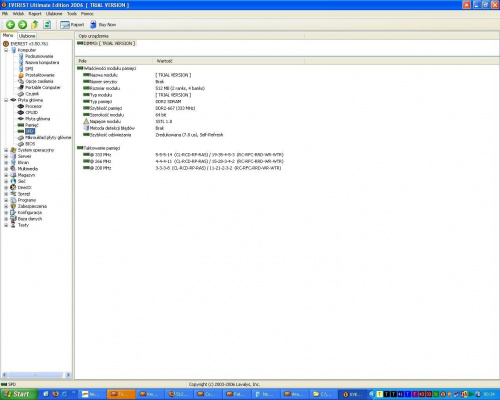Switch to the Menu tab in the sidebar
This screenshot has height=400, width=500.
pos(8,35)
